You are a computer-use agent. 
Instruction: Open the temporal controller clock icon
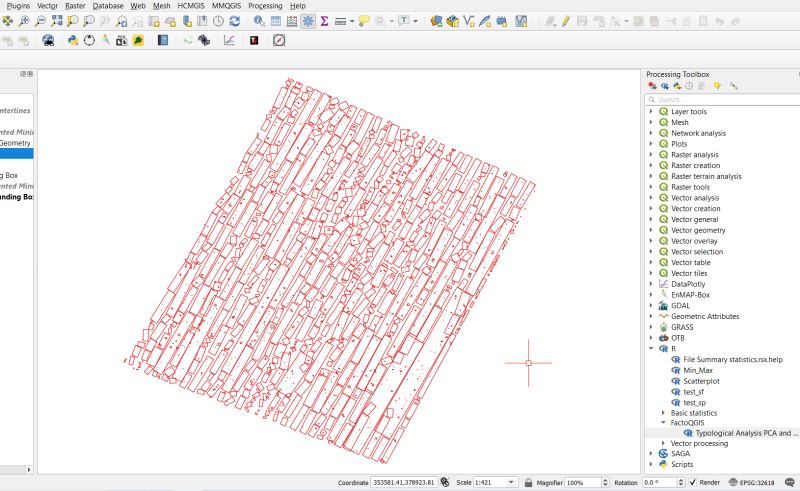click(218, 21)
